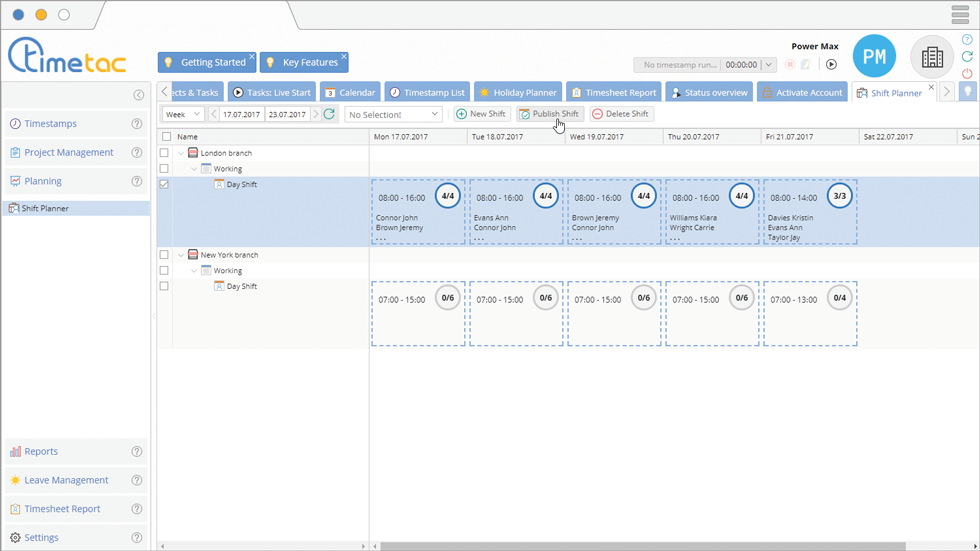Screen dimensions: 980x551
Task: Click the refresh icon next to date range
Action: (x=329, y=114)
